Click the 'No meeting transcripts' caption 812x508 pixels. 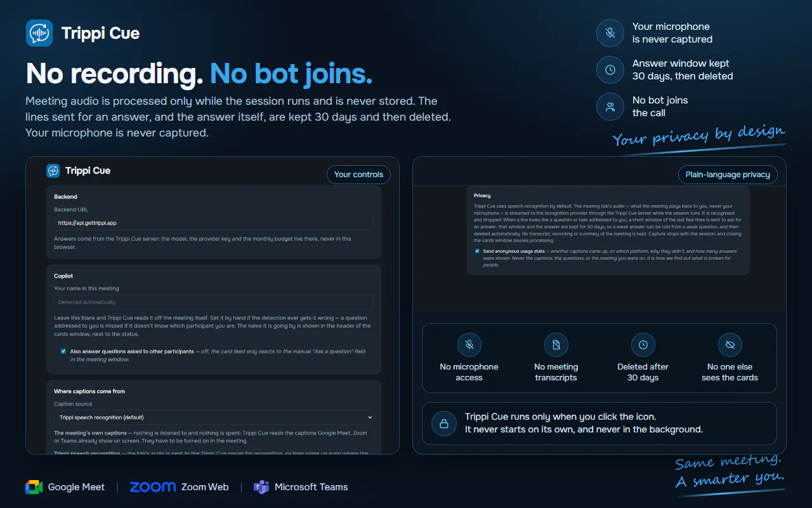click(556, 372)
